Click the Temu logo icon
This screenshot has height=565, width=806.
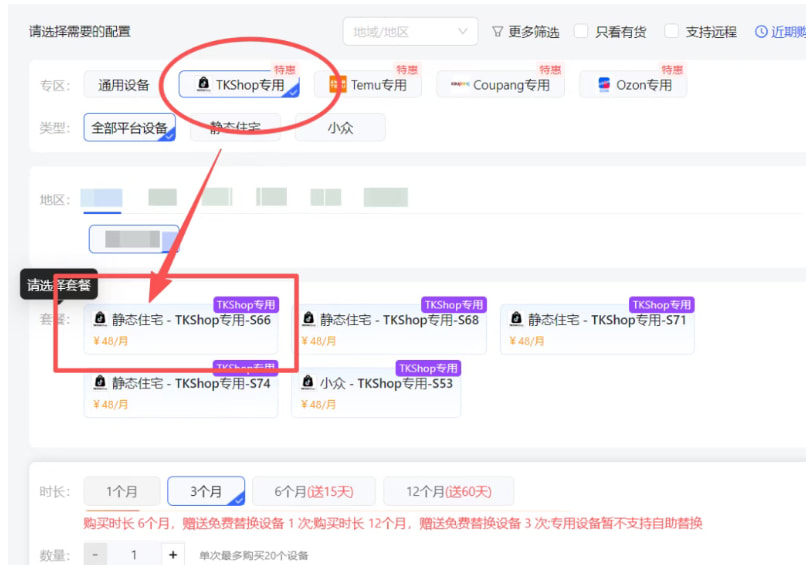click(338, 84)
